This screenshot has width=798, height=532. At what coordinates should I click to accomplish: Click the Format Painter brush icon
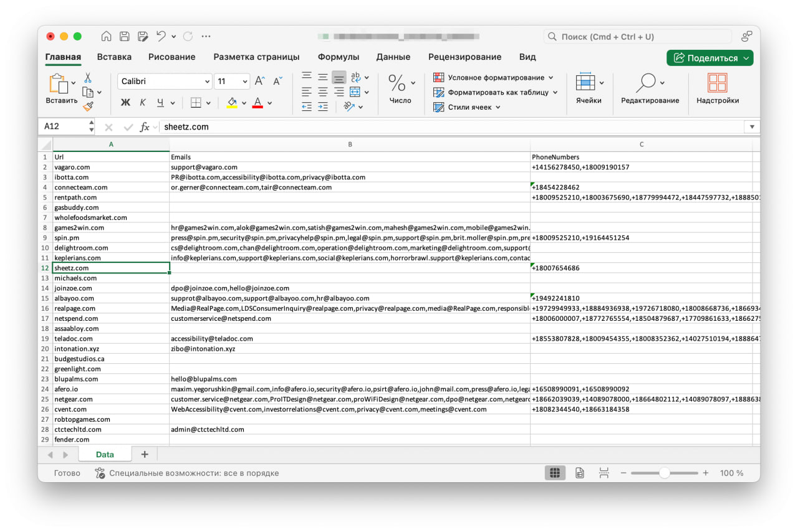[x=88, y=107]
